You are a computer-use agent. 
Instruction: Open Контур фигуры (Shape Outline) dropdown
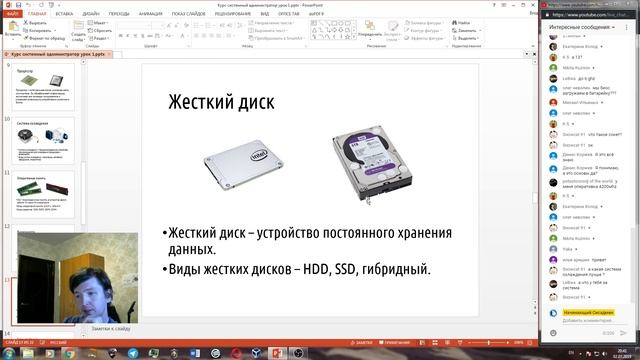pos(424,31)
